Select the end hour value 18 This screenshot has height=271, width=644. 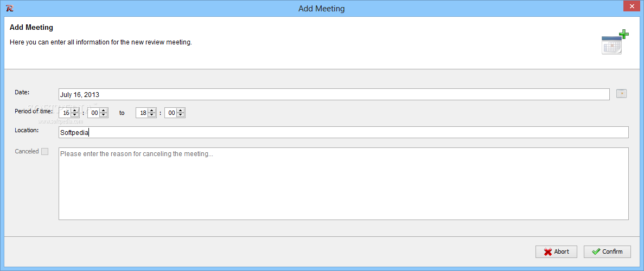(142, 113)
